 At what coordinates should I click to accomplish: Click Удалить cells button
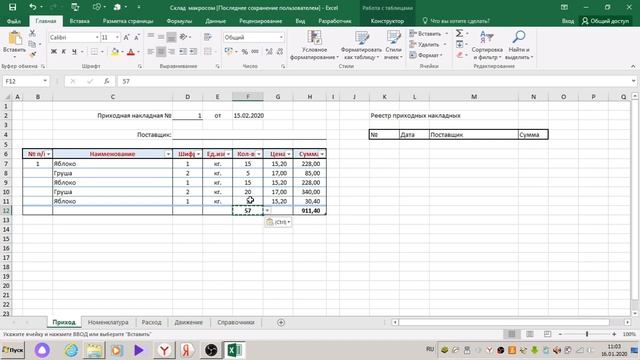tap(427, 44)
